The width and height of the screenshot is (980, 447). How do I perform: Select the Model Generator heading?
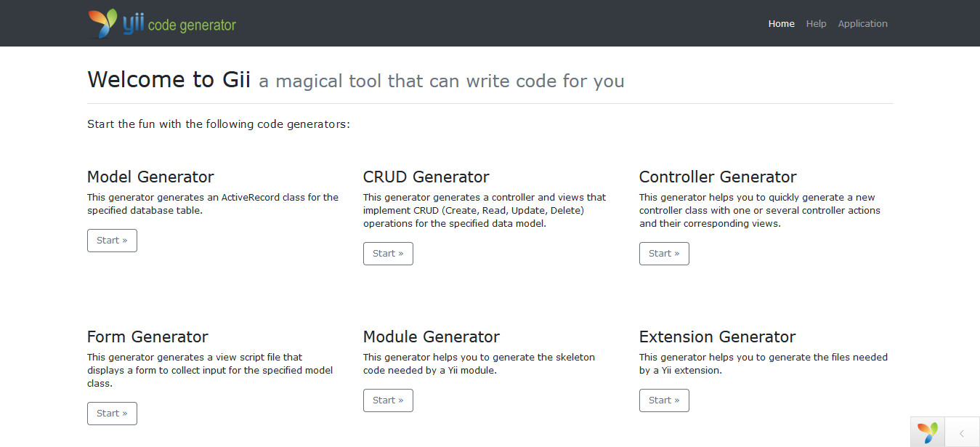(150, 177)
